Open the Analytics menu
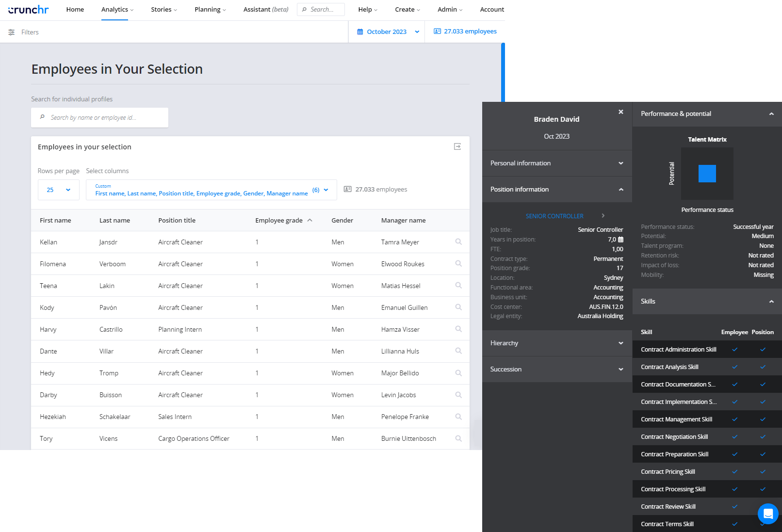The width and height of the screenshot is (782, 532). pyautogui.click(x=117, y=10)
